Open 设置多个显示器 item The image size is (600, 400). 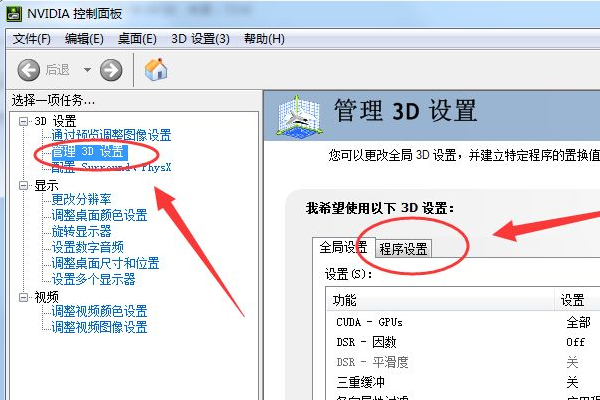[93, 279]
